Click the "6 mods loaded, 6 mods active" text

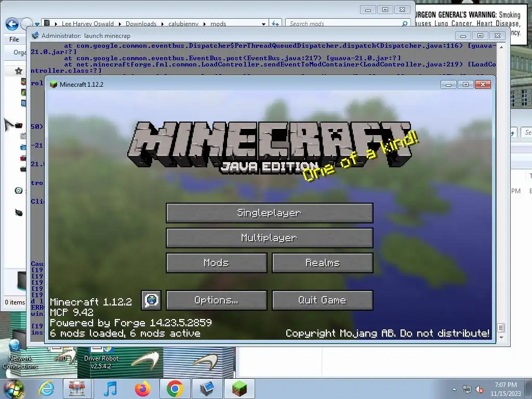pyautogui.click(x=125, y=333)
